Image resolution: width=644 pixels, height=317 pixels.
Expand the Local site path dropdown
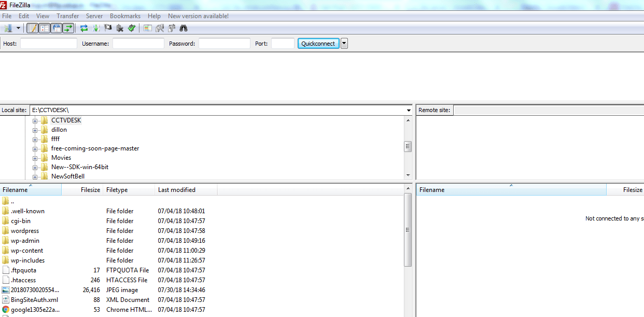pyautogui.click(x=409, y=110)
